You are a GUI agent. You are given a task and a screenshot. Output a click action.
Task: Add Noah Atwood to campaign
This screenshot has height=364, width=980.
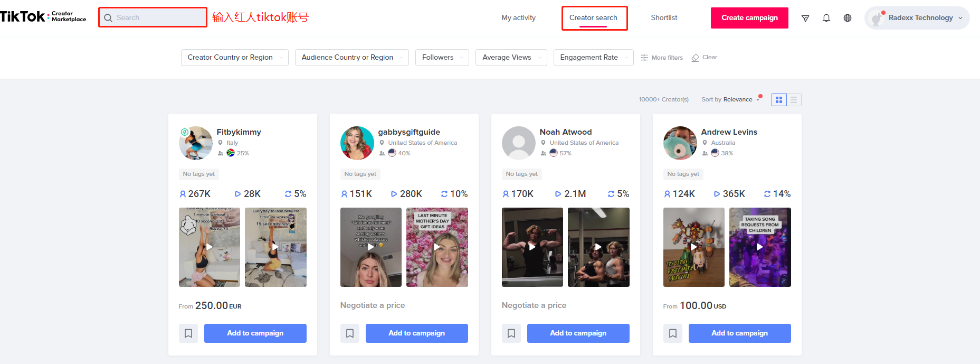pos(578,333)
